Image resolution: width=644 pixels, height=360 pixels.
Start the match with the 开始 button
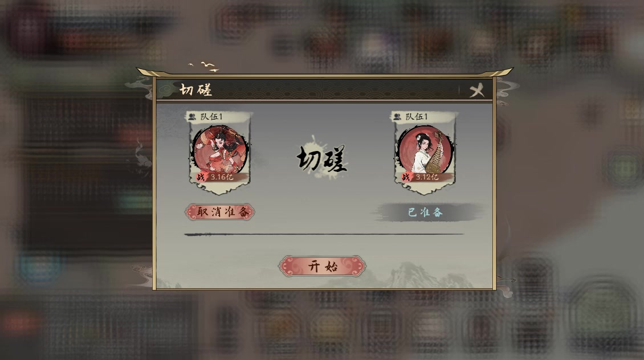(x=322, y=267)
